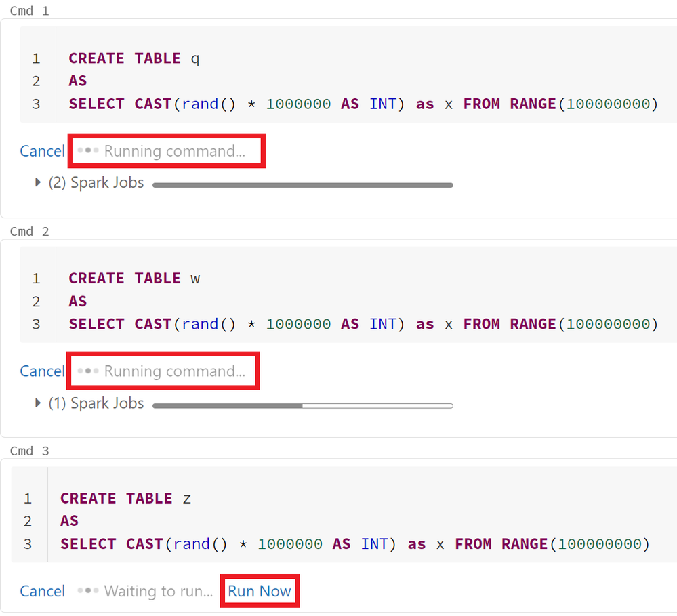Image resolution: width=677 pixels, height=616 pixels.
Task: Click the loading spinner dots in Cmd 1
Action: click(87, 150)
